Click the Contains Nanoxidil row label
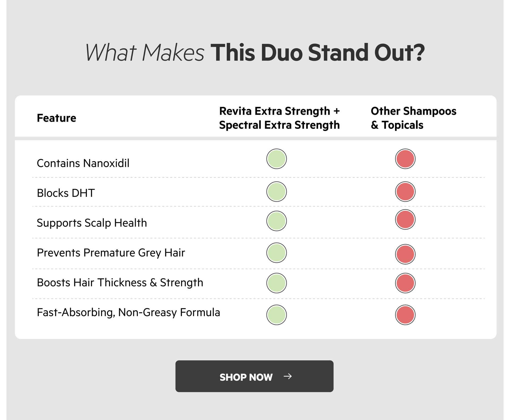The height and width of the screenshot is (420, 509). pos(83,163)
